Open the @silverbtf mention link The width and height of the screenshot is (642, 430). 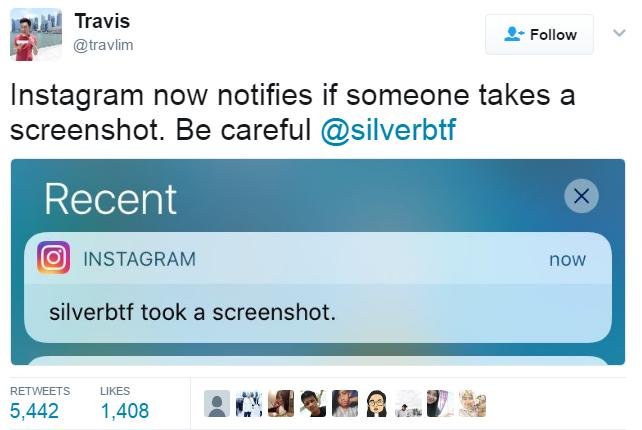(388, 130)
